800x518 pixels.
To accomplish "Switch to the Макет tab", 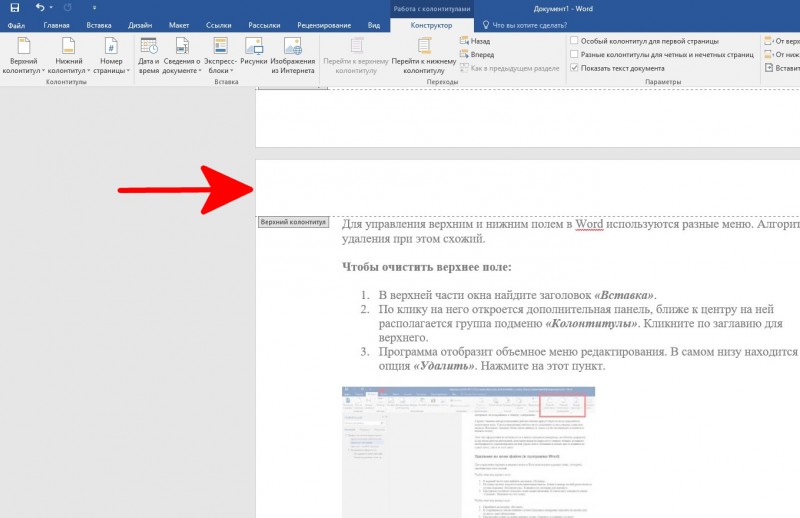I will tap(179, 25).
